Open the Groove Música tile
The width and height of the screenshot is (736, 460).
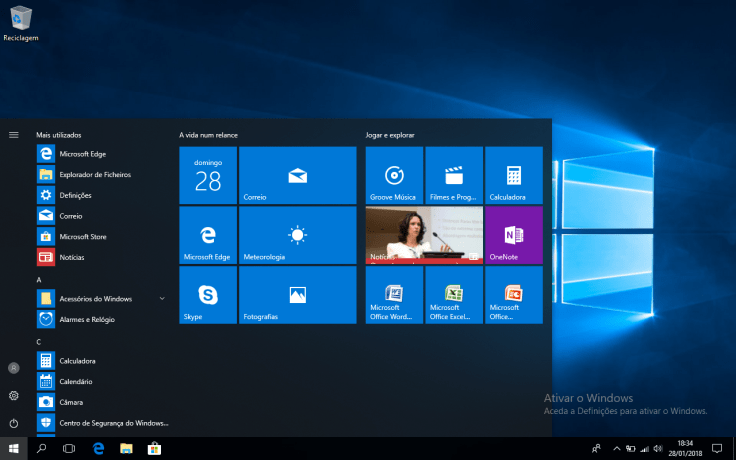click(394, 175)
